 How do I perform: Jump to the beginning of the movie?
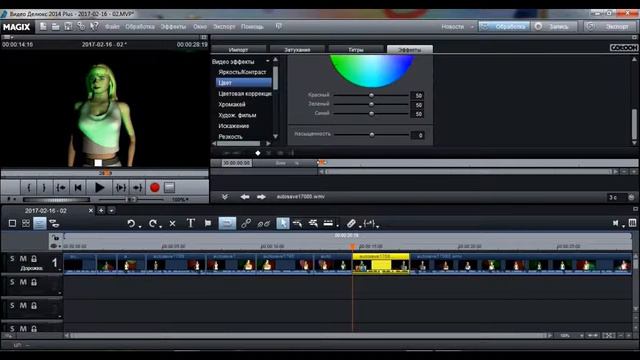pyautogui.click(x=78, y=187)
